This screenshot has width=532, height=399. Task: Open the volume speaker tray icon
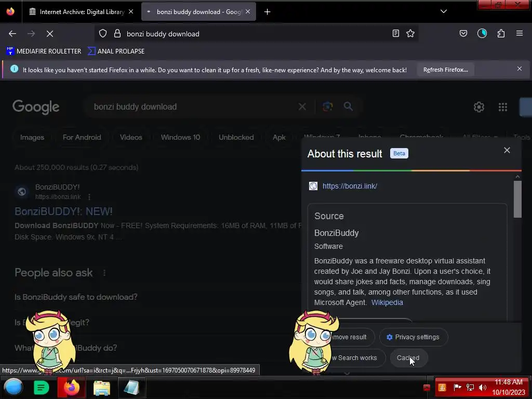(482, 388)
